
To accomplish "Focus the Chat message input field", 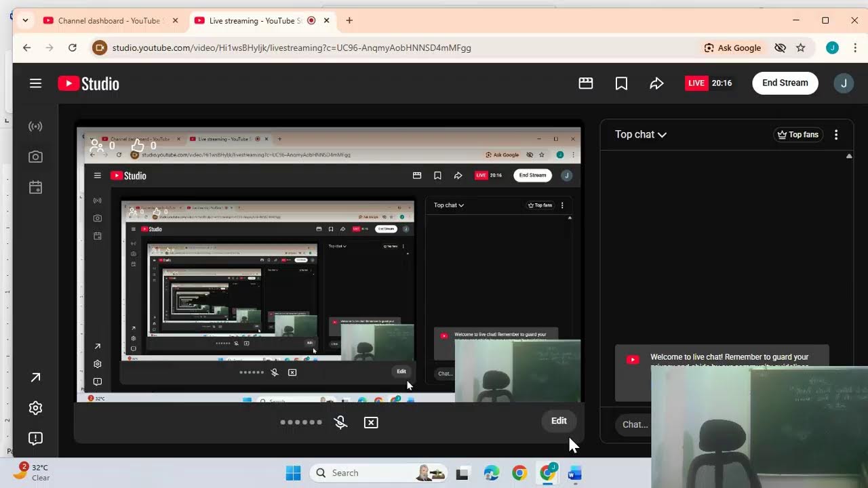I will (633, 424).
